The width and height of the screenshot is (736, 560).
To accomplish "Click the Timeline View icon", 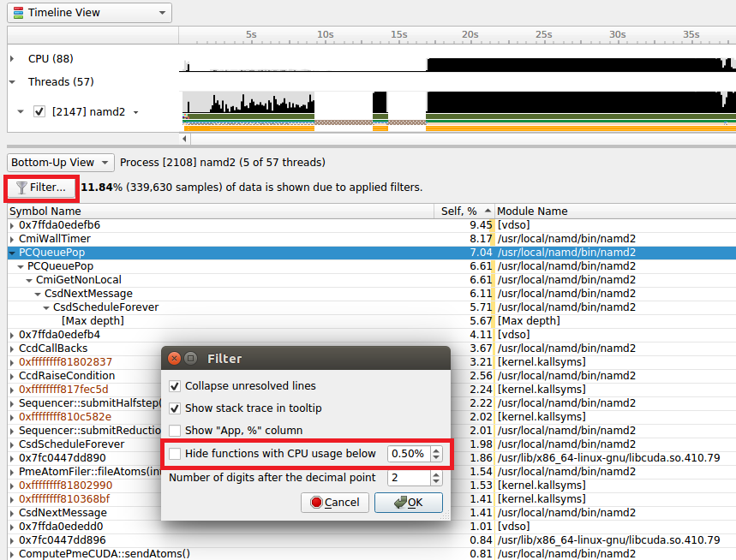I will [17, 12].
